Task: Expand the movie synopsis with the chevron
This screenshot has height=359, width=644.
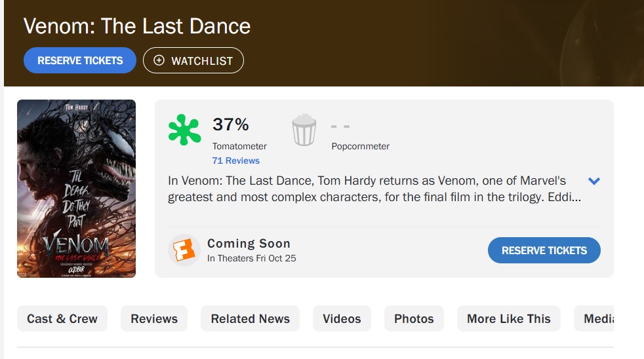Action: [x=594, y=181]
